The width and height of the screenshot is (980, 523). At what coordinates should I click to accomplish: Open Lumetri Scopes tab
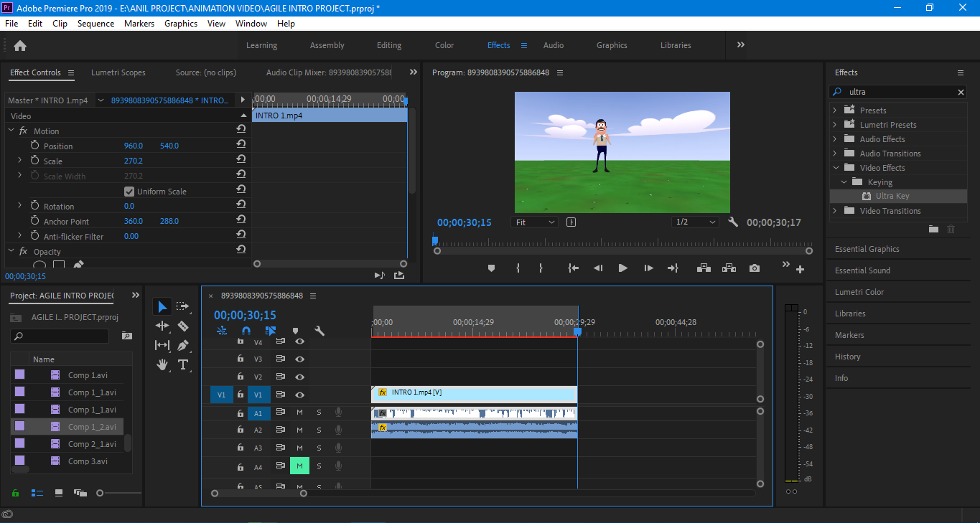(x=118, y=72)
